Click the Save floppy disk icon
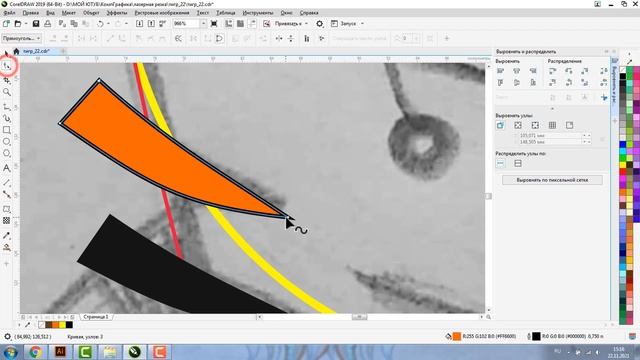The image size is (640, 360). (36, 24)
